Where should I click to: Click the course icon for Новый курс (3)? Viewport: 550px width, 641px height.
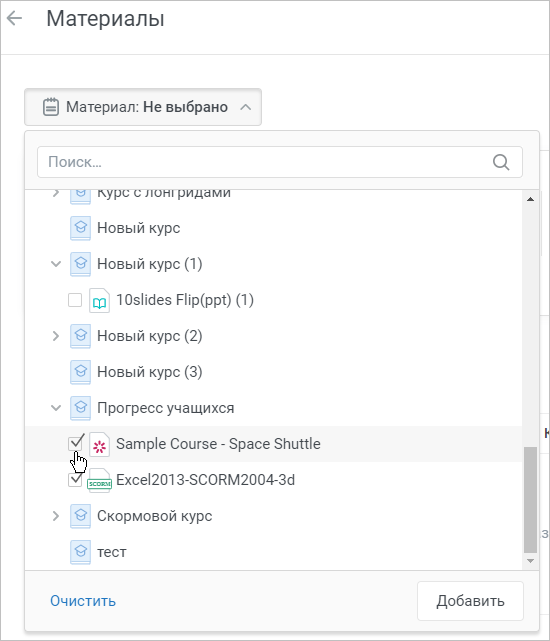click(80, 372)
